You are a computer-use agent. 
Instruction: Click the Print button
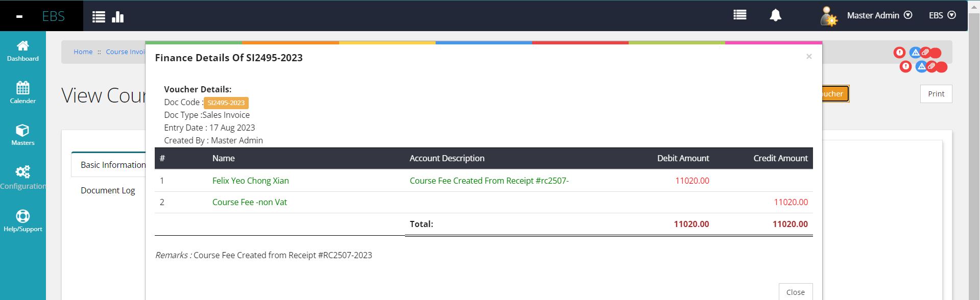pyautogui.click(x=936, y=94)
